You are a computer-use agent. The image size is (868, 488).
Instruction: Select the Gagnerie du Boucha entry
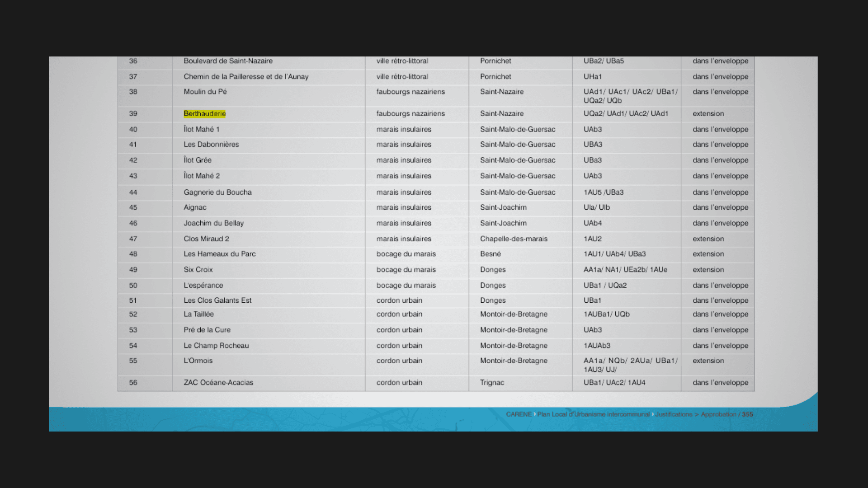217,192
